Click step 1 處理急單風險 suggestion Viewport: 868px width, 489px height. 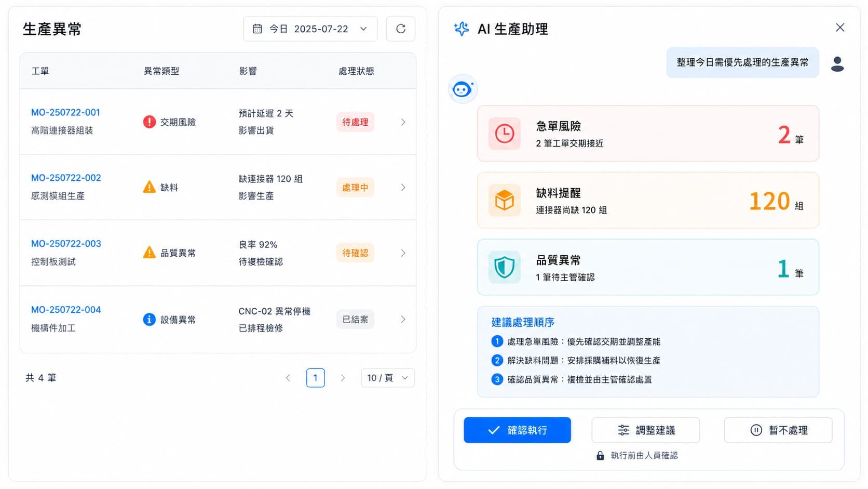576,341
